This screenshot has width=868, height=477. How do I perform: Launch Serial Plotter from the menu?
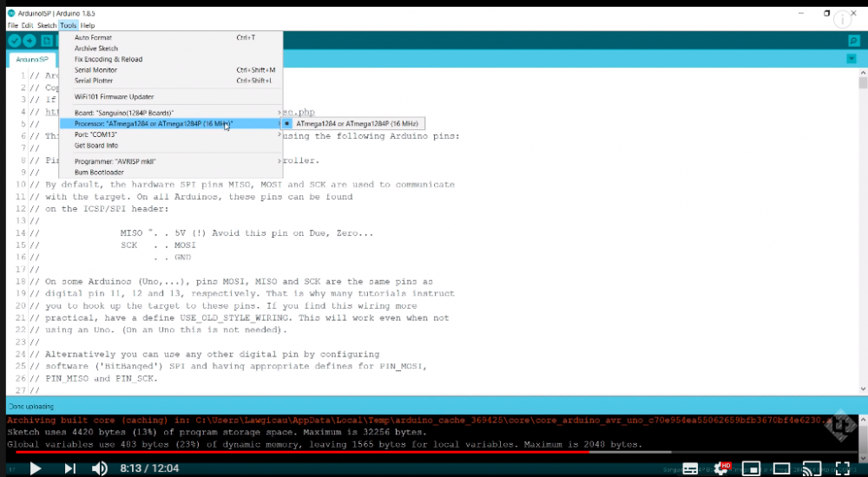[x=171, y=81]
